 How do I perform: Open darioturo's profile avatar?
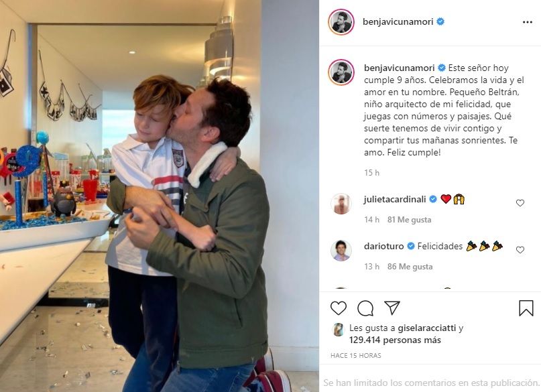click(341, 251)
